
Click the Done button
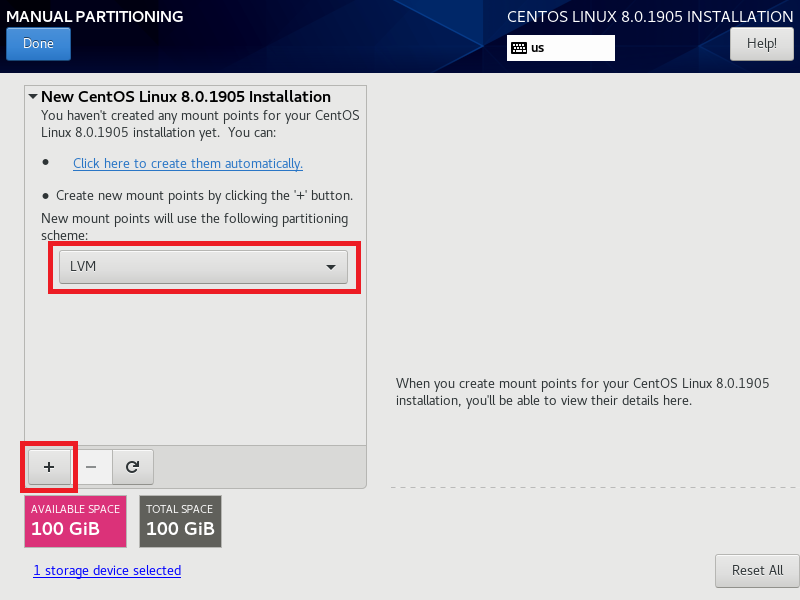(38, 44)
